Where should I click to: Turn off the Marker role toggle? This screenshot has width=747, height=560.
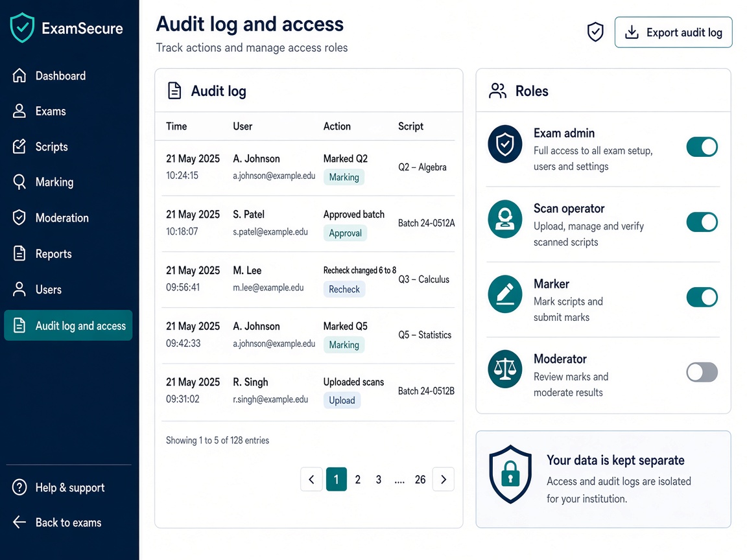(702, 297)
